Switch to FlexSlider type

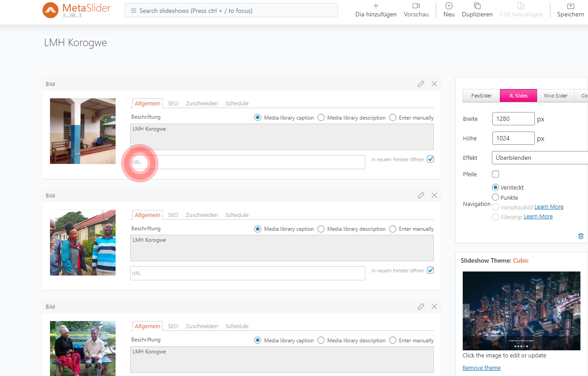pyautogui.click(x=481, y=96)
